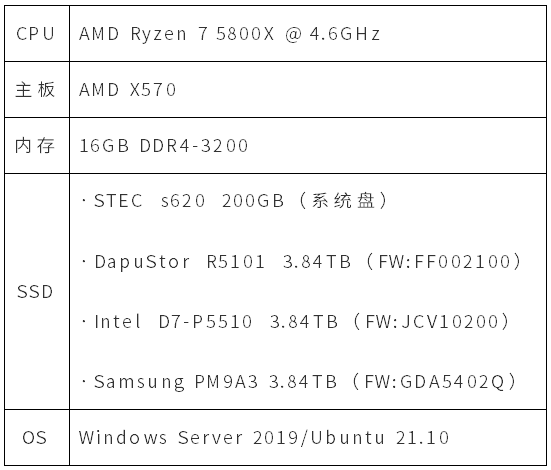Click the 4.6GHz clock speed text
The height and width of the screenshot is (470, 551).
click(x=345, y=34)
